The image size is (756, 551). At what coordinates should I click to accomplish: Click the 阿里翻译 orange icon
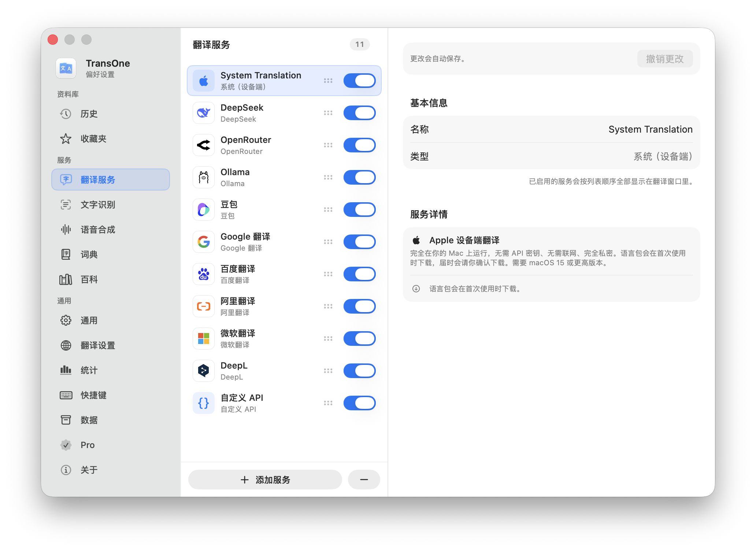pos(204,306)
